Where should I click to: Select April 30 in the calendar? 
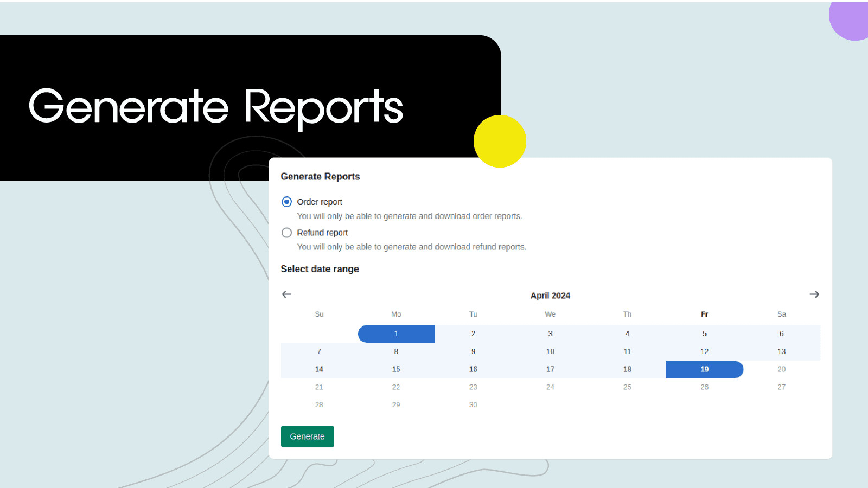pos(473,405)
